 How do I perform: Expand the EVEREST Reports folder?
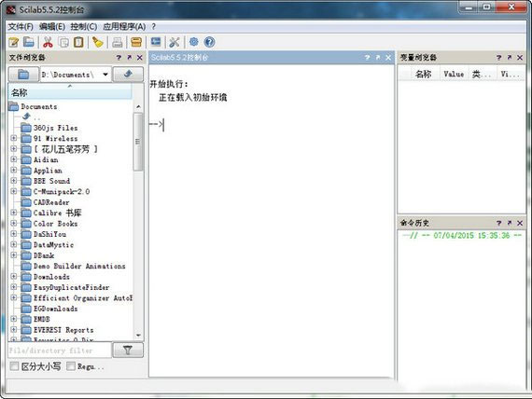coord(14,329)
